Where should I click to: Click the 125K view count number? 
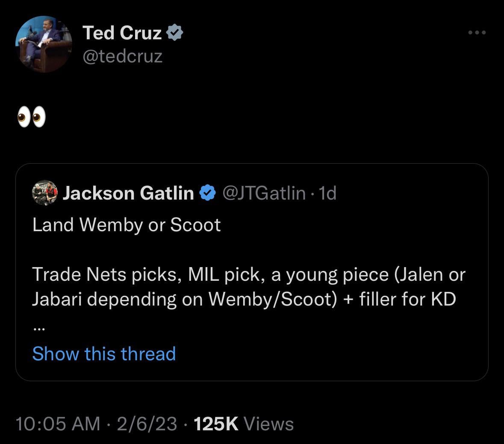[x=216, y=424]
